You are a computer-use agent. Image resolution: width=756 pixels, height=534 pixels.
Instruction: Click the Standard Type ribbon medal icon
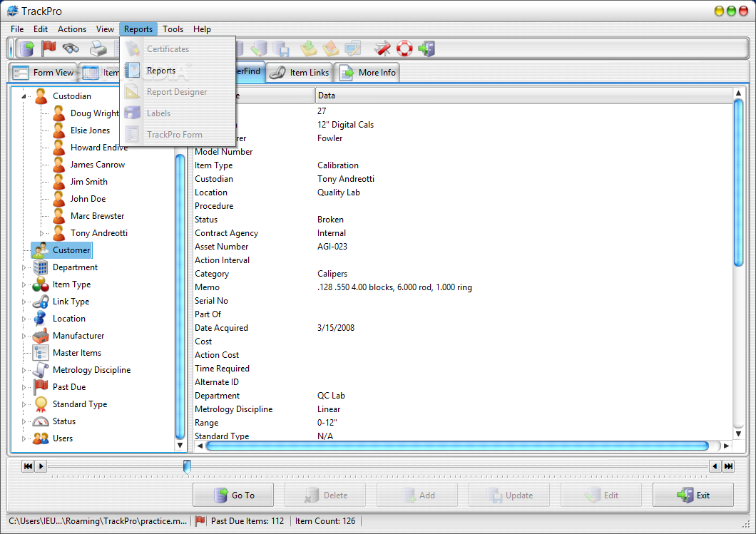(41, 404)
